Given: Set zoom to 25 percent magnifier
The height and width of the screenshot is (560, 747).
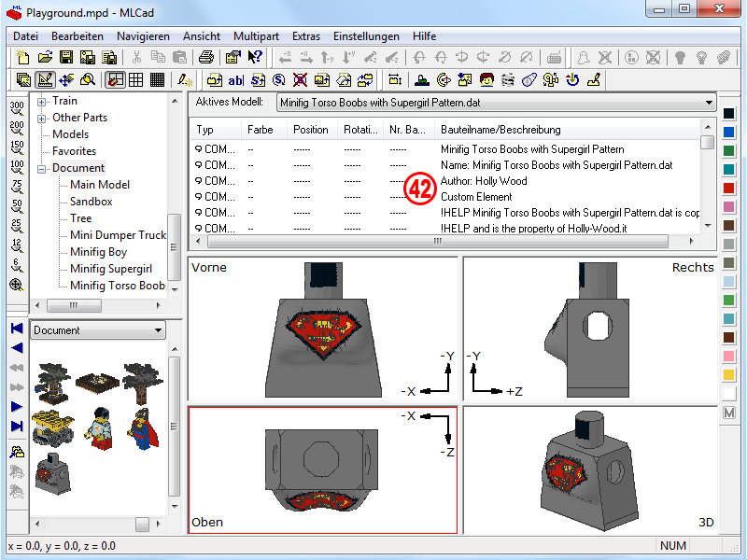Looking at the screenshot, I should point(17,226).
